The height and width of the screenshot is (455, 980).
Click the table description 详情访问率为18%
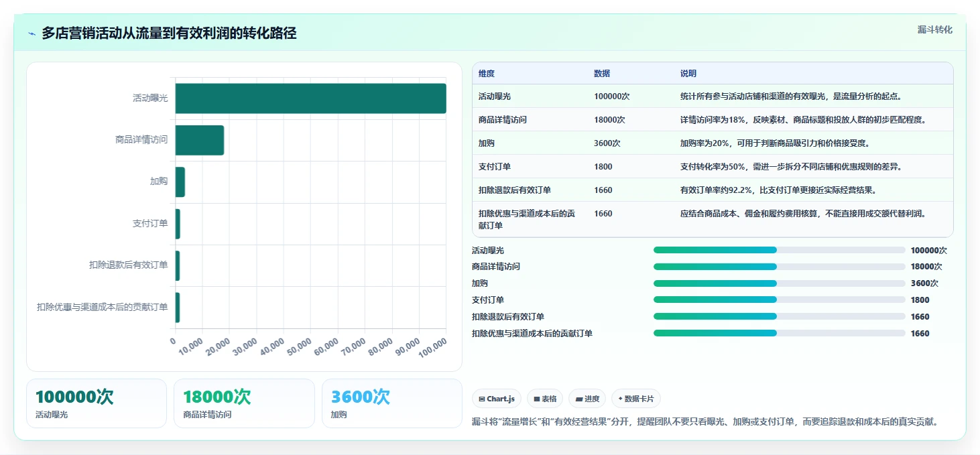[x=803, y=120]
